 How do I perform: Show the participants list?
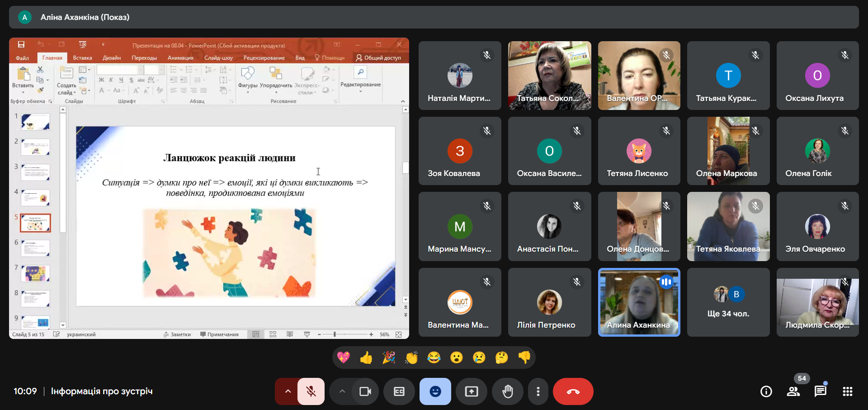(x=793, y=391)
